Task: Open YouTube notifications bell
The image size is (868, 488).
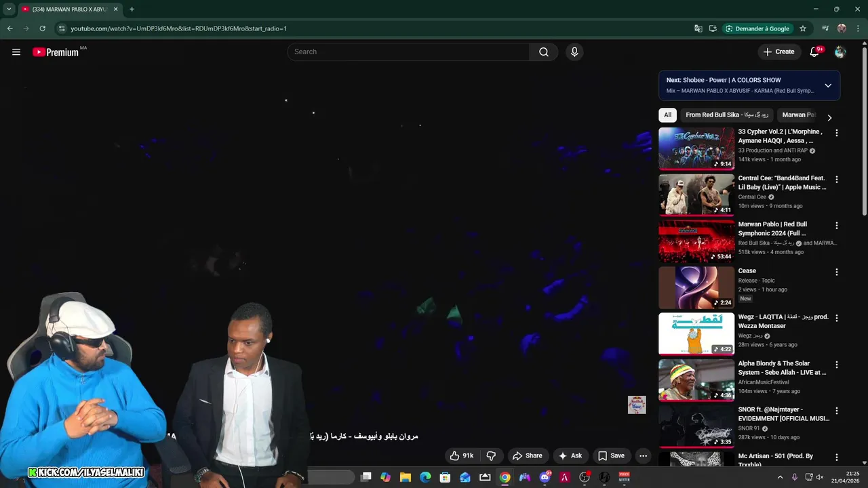Action: [815, 52]
